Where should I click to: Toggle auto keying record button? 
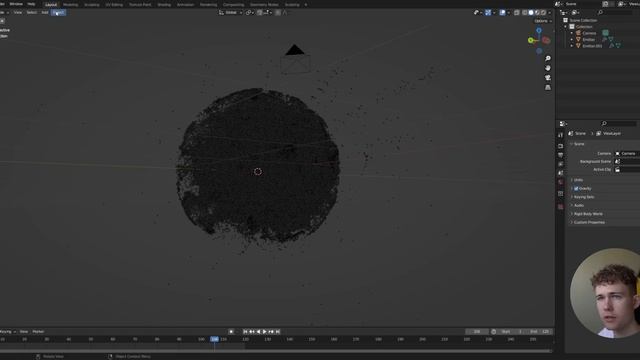click(231, 332)
